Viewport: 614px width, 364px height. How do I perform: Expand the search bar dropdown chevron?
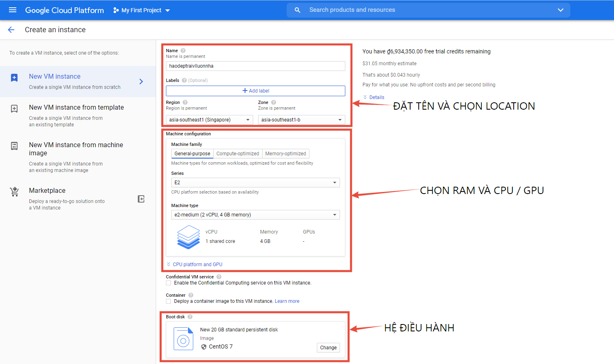tap(561, 10)
